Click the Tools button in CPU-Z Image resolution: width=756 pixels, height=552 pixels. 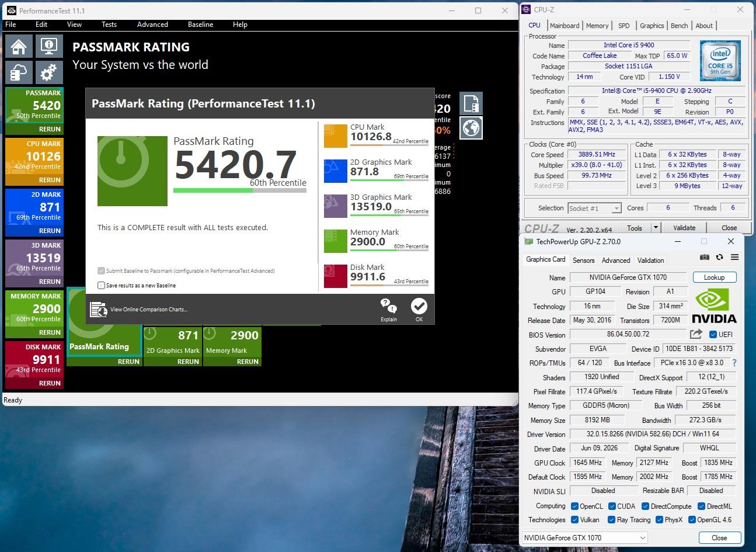coord(635,228)
